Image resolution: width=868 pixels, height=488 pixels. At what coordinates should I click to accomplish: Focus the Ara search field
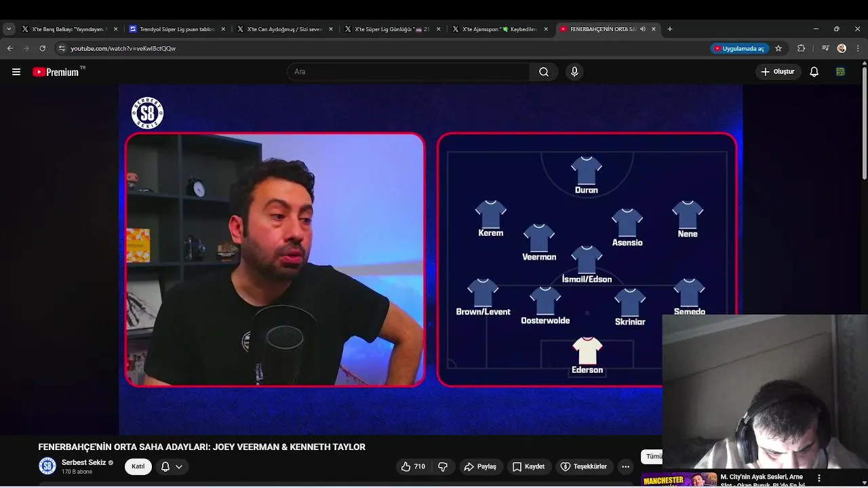point(408,72)
